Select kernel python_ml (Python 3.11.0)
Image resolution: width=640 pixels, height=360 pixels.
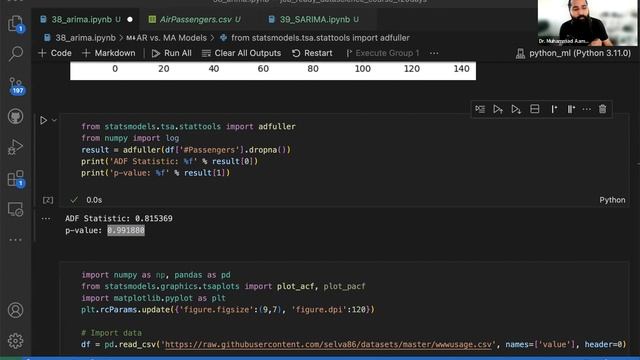point(573,53)
